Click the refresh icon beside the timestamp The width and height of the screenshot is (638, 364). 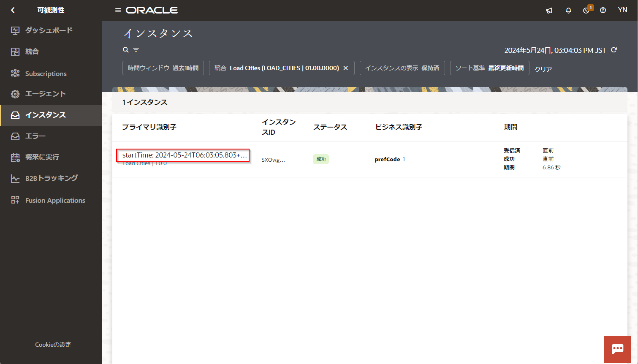click(614, 50)
